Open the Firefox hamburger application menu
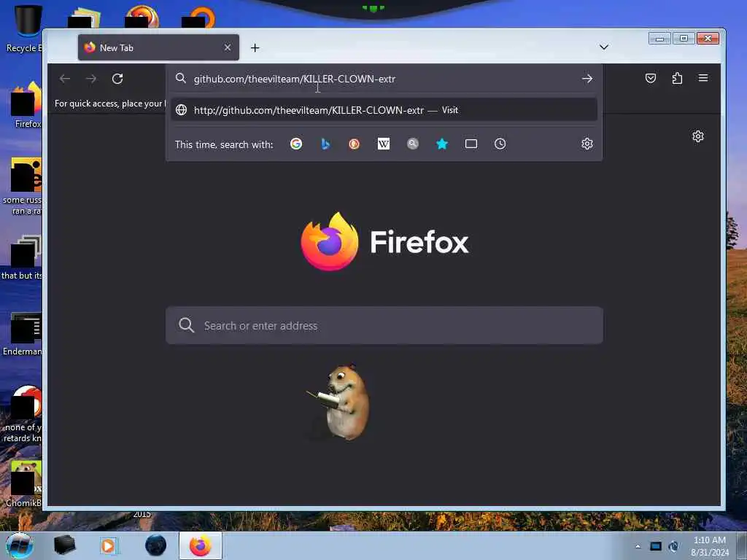747x560 pixels. (703, 78)
